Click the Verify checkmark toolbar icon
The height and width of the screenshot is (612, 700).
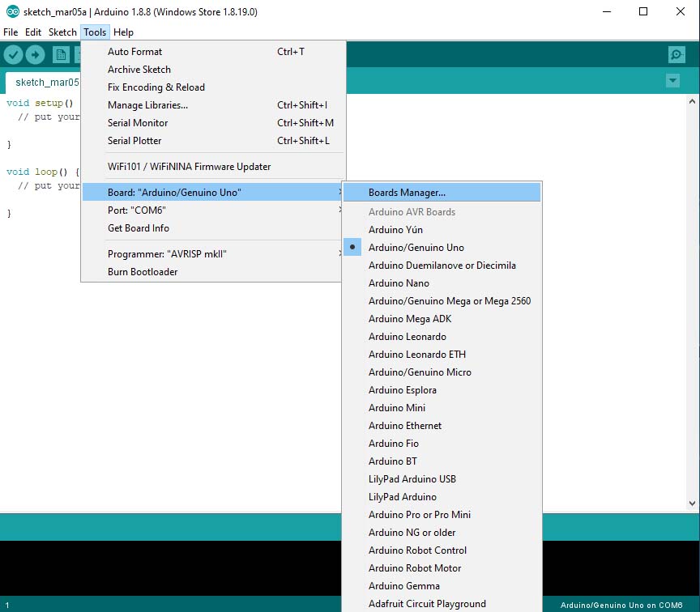point(14,55)
